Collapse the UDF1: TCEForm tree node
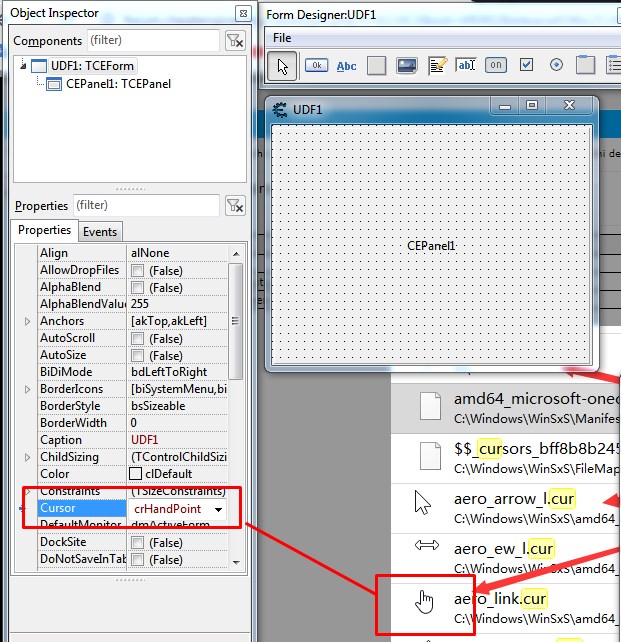621x642 pixels. [x=23, y=66]
